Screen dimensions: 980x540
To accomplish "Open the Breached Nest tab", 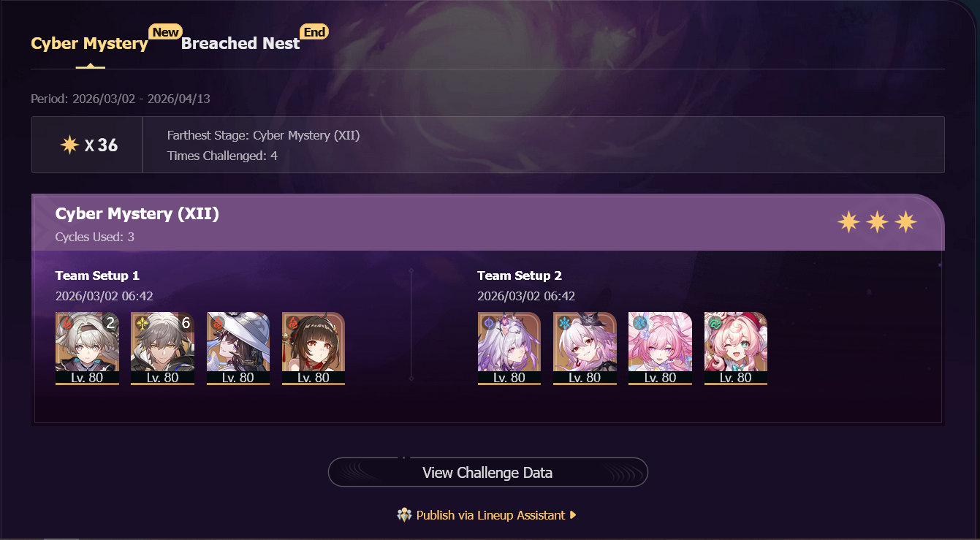I will coord(240,43).
